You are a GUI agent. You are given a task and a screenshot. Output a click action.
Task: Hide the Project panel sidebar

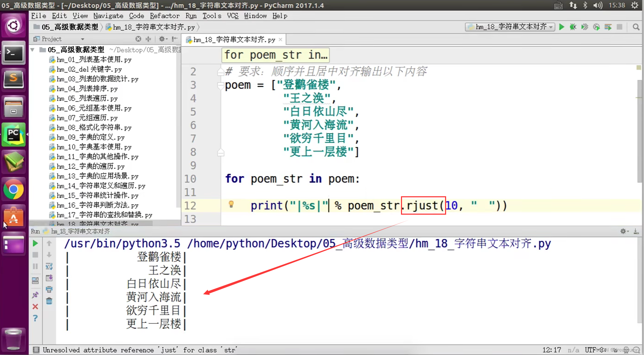tap(174, 39)
